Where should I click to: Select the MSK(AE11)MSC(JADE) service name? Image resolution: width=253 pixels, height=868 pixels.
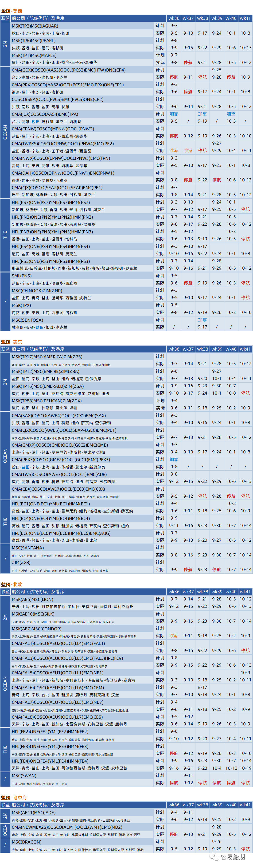pos(34,812)
